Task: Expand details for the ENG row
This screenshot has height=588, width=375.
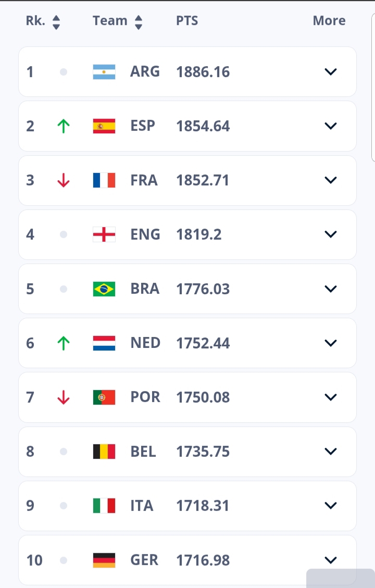Action: click(x=331, y=234)
